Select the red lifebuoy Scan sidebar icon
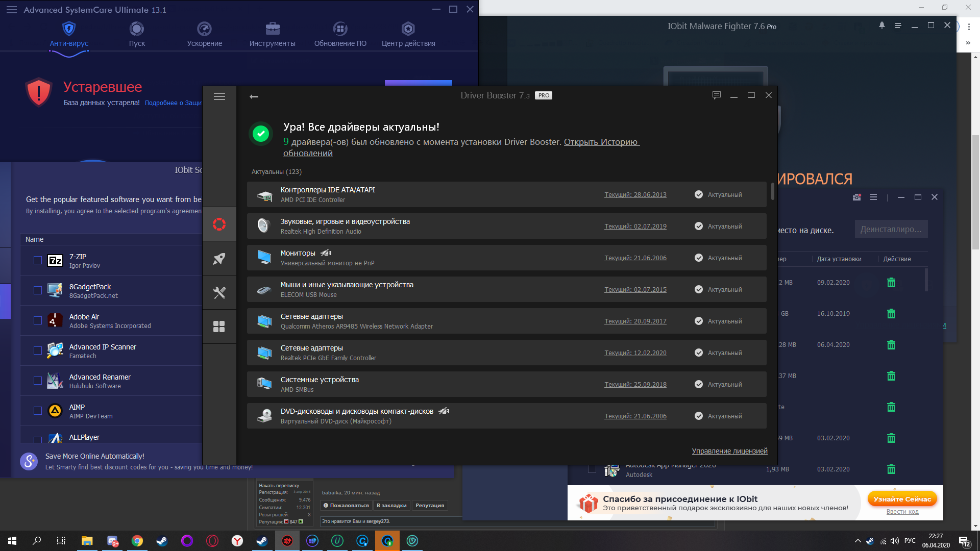The image size is (980, 551). [219, 224]
